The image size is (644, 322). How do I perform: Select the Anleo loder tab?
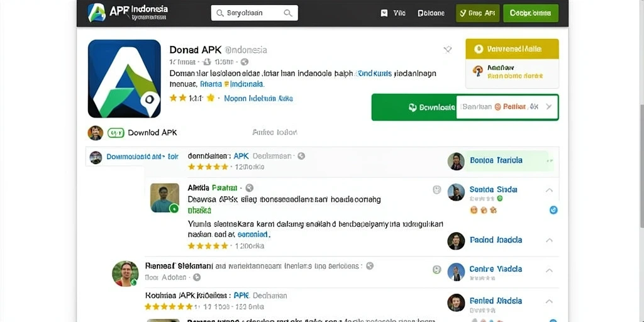pyautogui.click(x=275, y=132)
